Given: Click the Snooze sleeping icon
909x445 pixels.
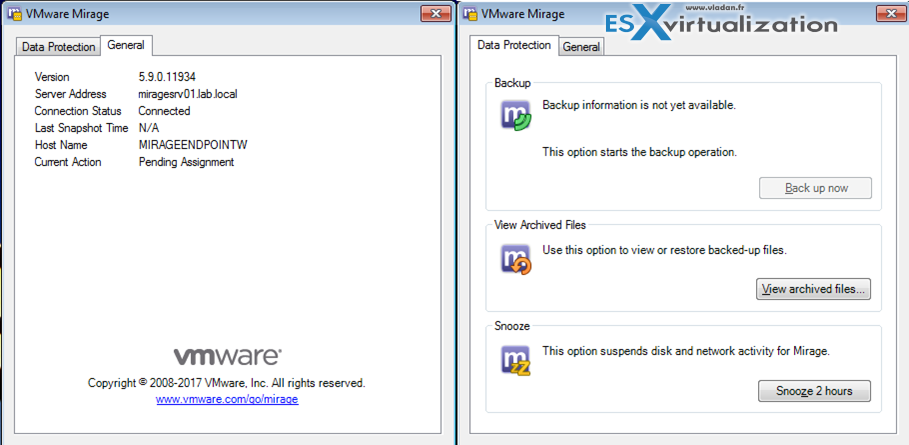Looking at the screenshot, I should [516, 361].
